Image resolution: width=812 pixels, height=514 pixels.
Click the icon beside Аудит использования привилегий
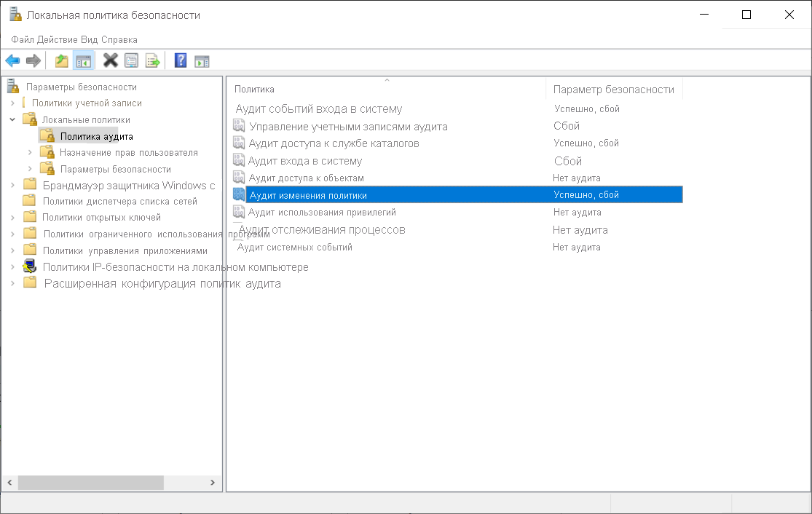coord(239,211)
